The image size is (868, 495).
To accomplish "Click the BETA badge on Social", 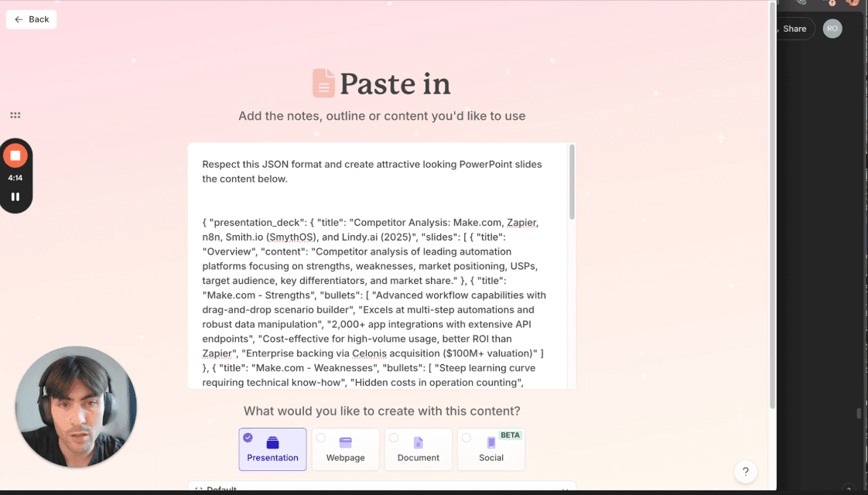I will click(x=510, y=435).
